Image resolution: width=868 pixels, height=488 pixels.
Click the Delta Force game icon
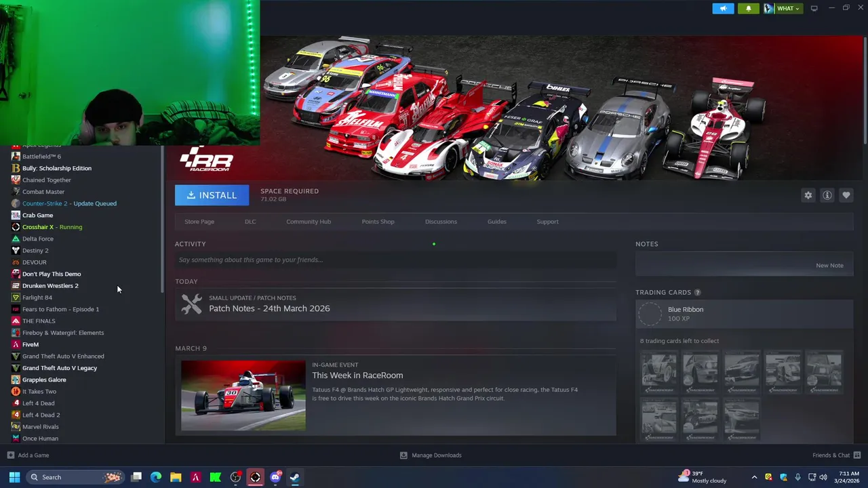pyautogui.click(x=16, y=239)
